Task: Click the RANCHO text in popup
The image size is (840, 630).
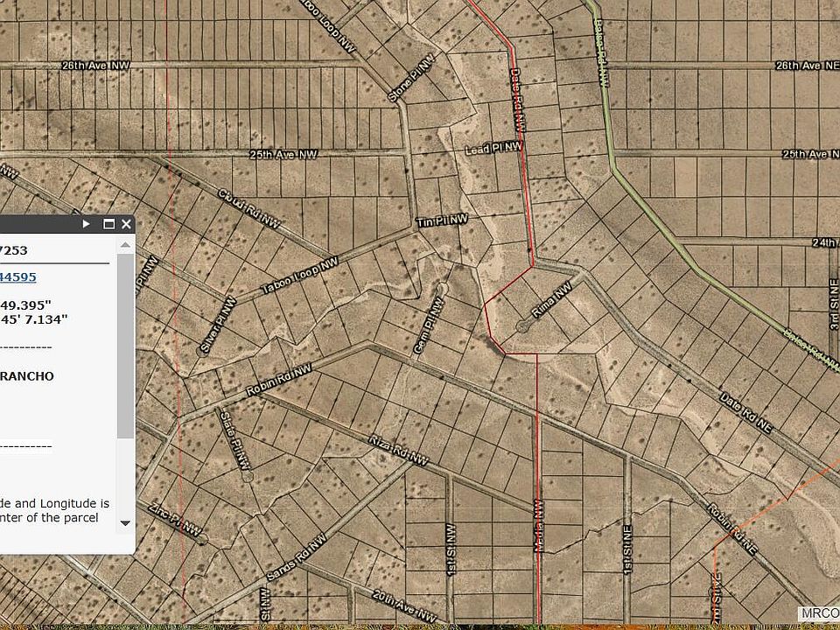Action: click(x=27, y=376)
